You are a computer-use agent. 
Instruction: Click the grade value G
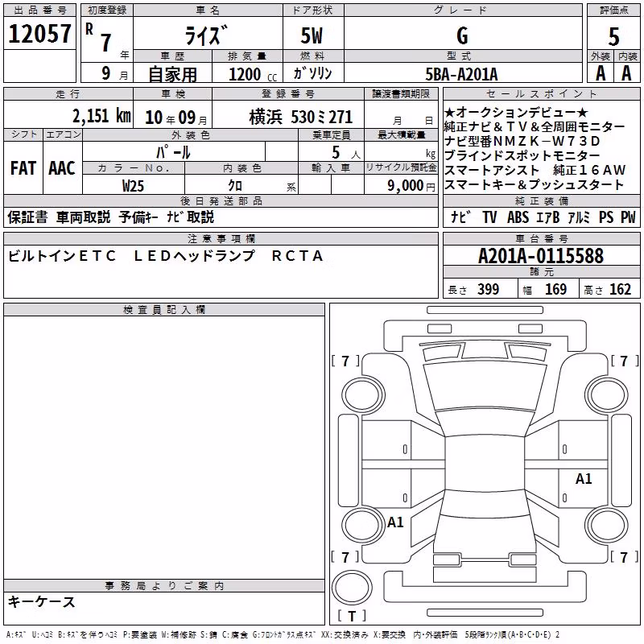(x=462, y=35)
